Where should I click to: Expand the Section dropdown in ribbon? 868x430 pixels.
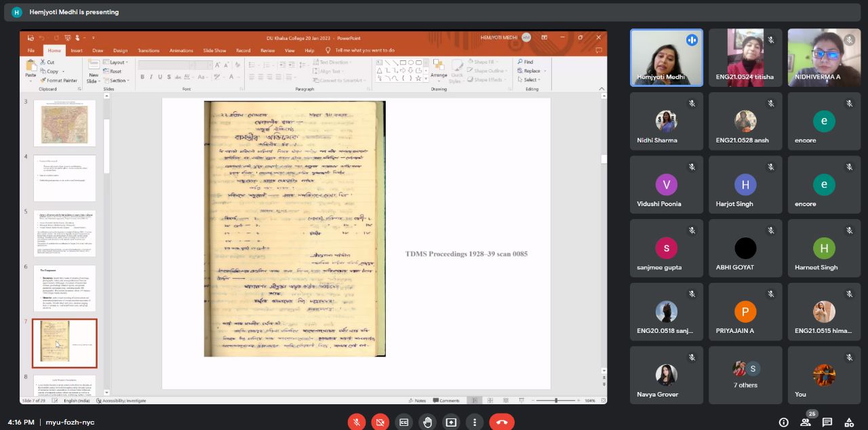pos(118,81)
